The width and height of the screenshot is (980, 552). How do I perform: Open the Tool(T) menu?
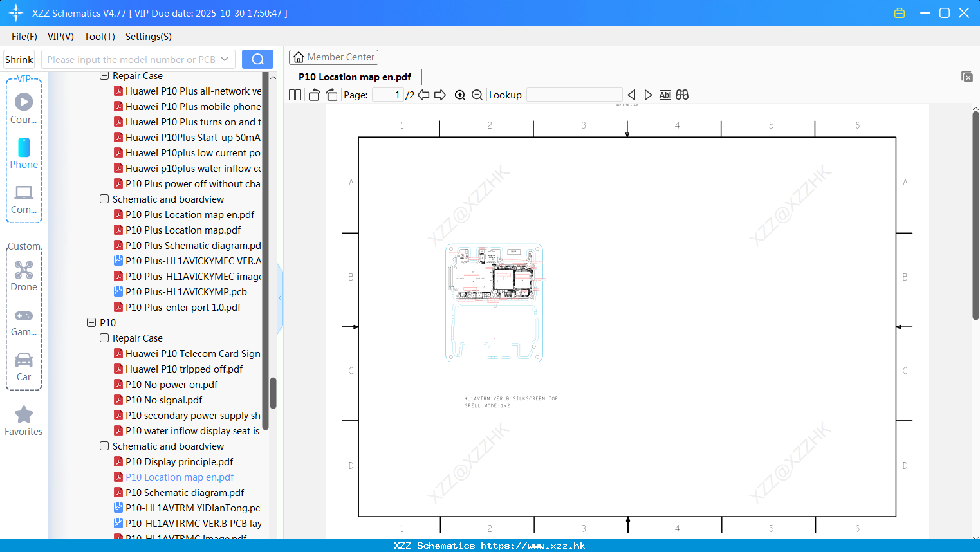point(99,37)
